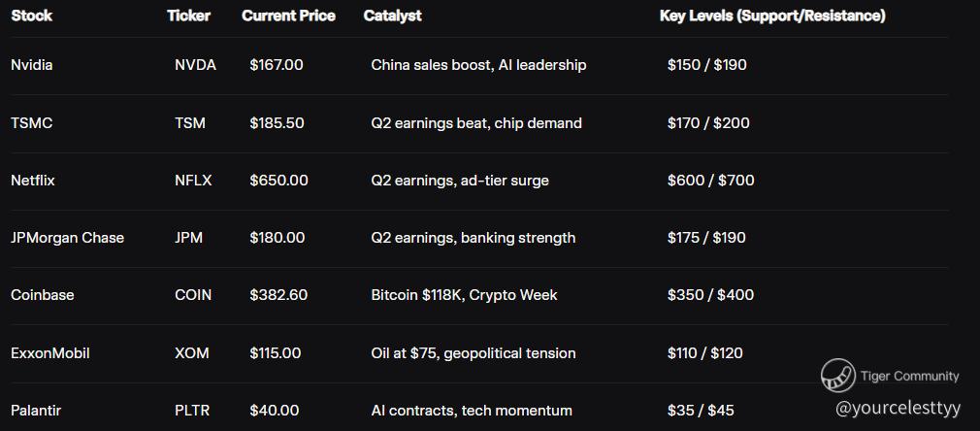Screen dimensions: 980x431
Task: Click the Key Levels (Support/Resistance) header
Action: coord(772,16)
